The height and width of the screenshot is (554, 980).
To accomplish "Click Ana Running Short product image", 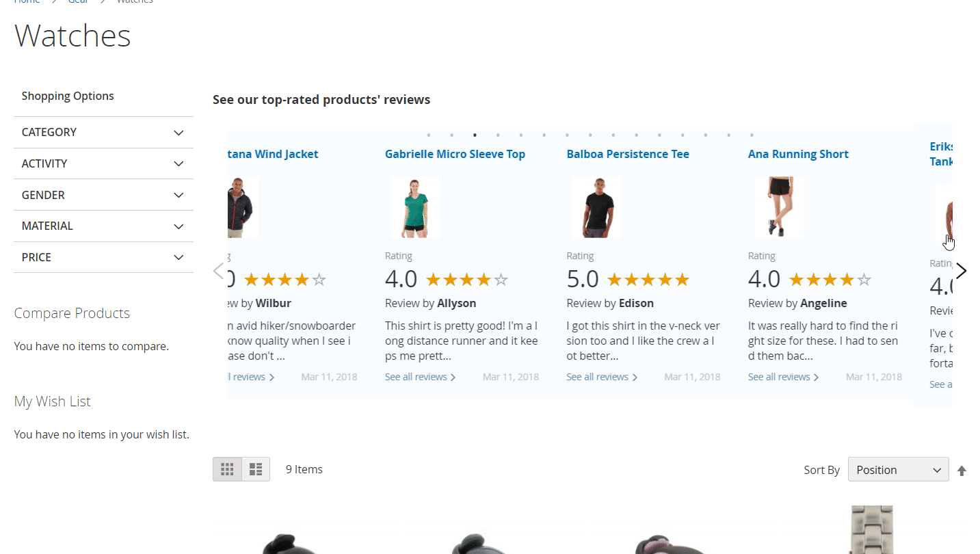I will (779, 207).
